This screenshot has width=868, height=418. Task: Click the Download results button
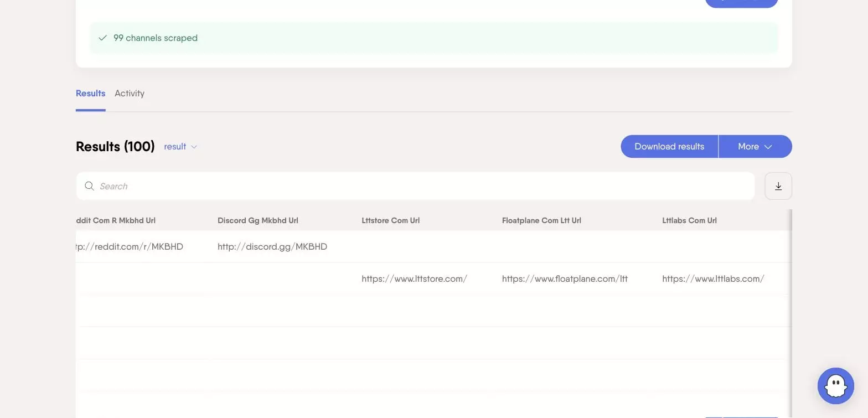pos(669,147)
